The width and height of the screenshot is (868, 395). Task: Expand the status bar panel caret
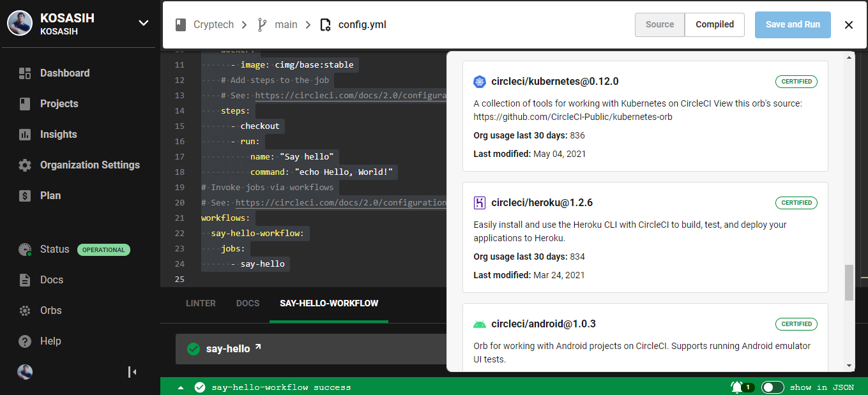click(x=181, y=387)
